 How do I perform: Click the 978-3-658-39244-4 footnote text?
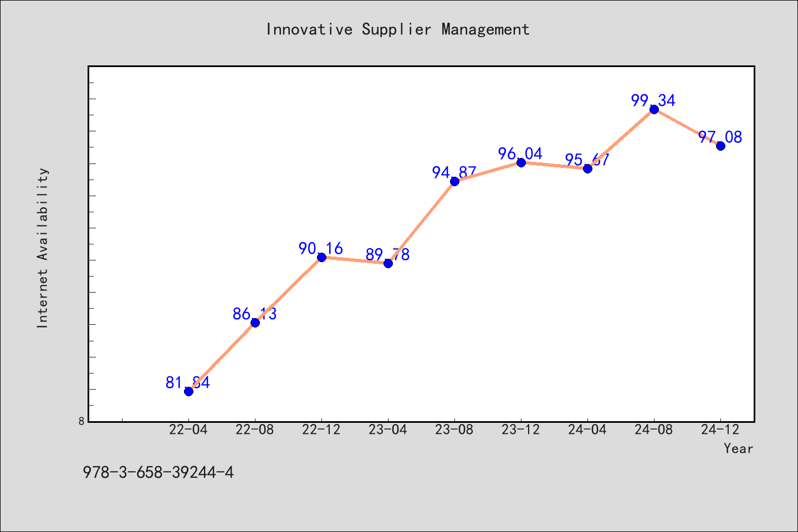point(158,472)
